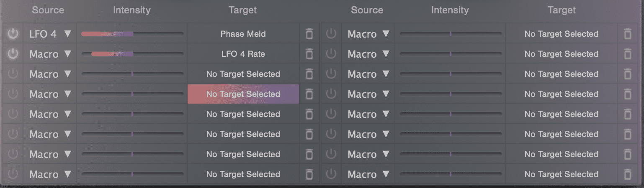644x188 pixels.
Task: Click trash icon on second right column row
Action: point(627,54)
